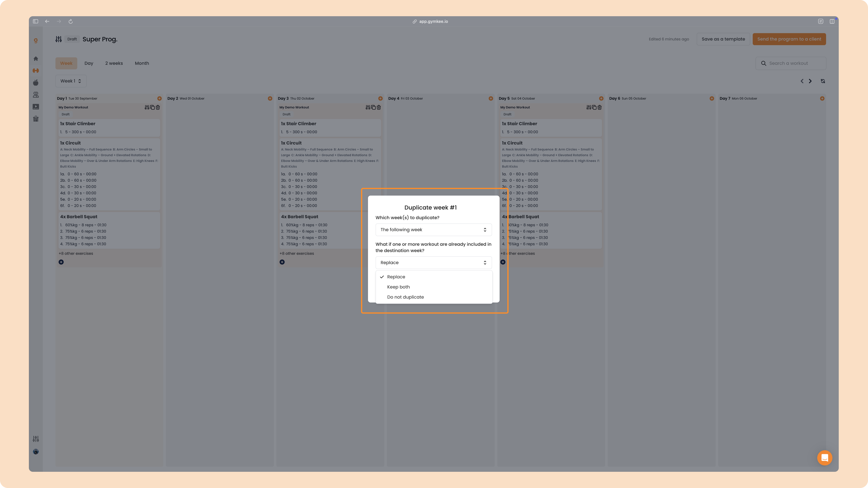Open Day 1 '4x Barbell Squat' exercise
The width and height of the screenshot is (868, 488).
(x=109, y=230)
